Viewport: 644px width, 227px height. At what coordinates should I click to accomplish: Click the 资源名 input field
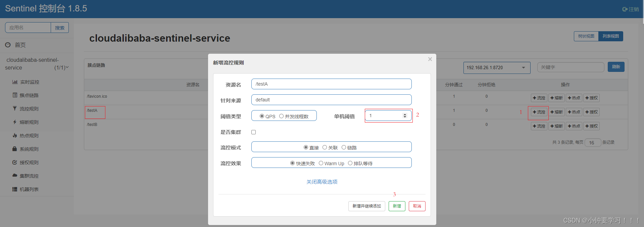point(332,84)
